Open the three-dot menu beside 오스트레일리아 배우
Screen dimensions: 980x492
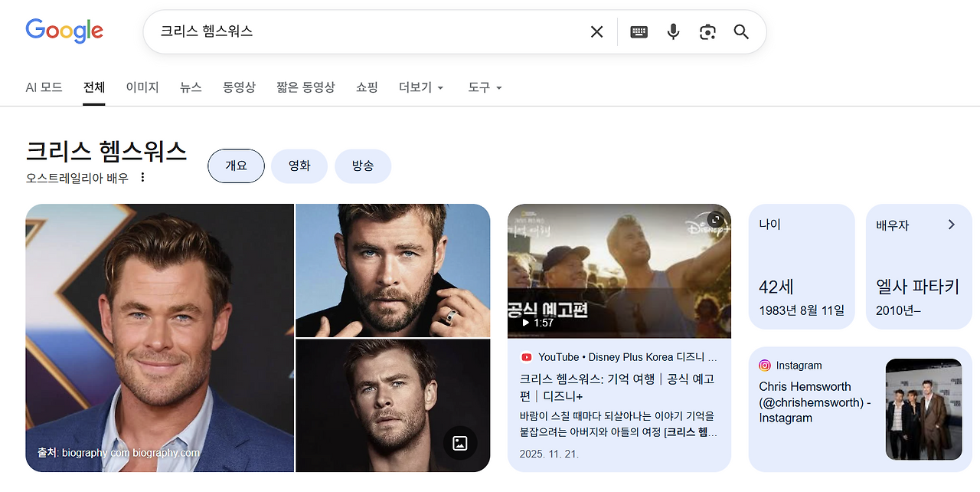pos(142,178)
